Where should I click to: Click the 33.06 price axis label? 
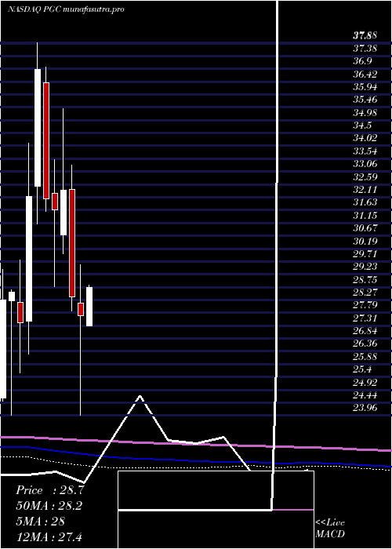(365, 163)
